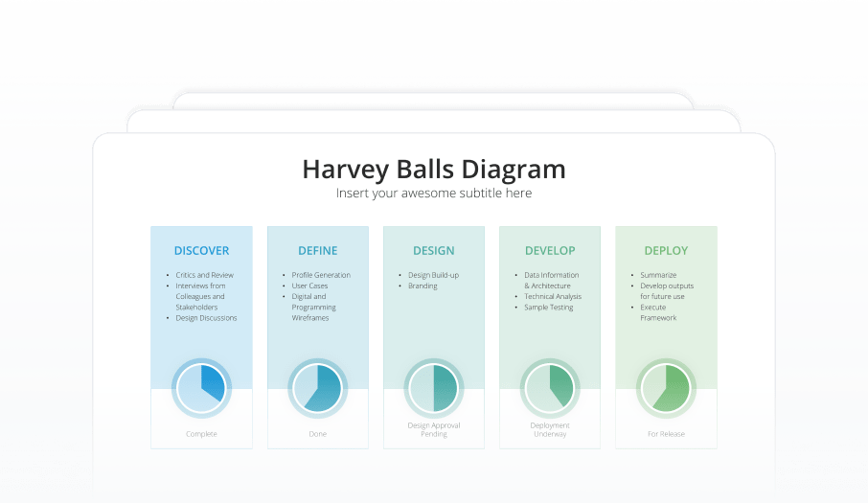Click the 'Critics and Review' bullet
This screenshot has width=868, height=503.
205,275
